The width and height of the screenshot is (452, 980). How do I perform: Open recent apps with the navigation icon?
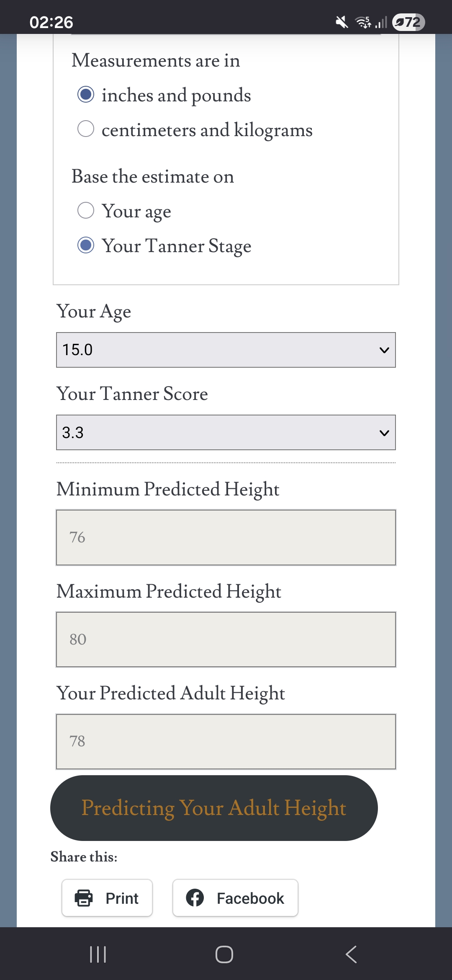(98, 954)
